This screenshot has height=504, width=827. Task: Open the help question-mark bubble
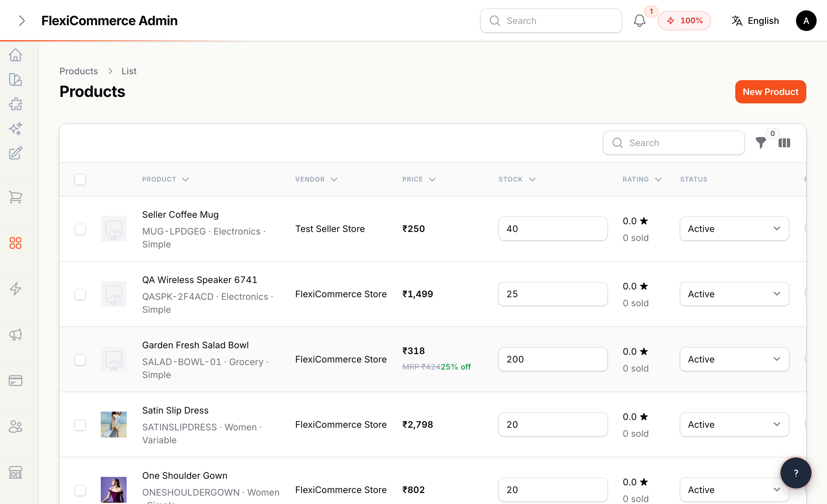tap(796, 473)
